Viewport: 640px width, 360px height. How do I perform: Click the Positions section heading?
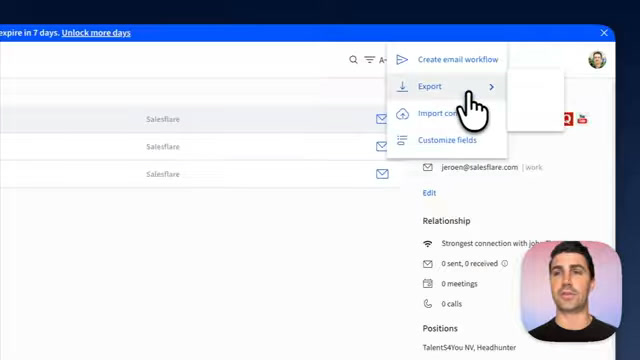click(440, 329)
